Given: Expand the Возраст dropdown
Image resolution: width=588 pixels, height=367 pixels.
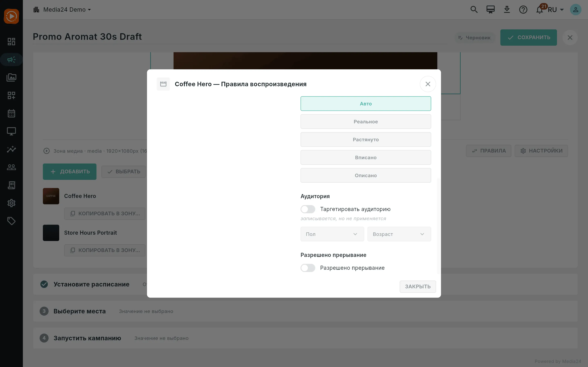Looking at the screenshot, I should (x=399, y=234).
